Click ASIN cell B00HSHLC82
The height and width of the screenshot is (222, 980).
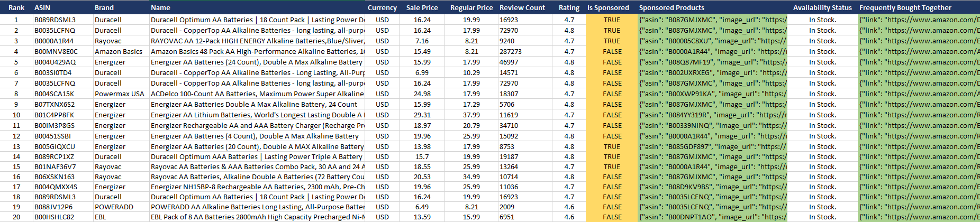tap(62, 217)
